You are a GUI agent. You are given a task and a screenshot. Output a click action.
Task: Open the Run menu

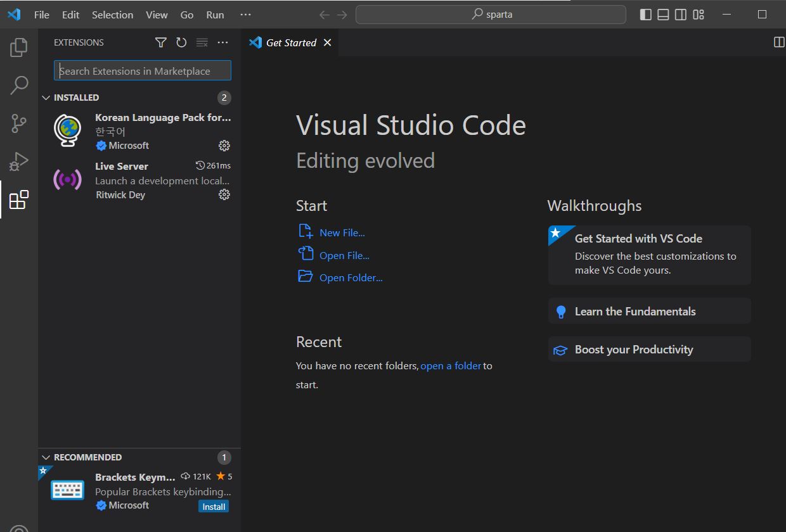point(215,15)
